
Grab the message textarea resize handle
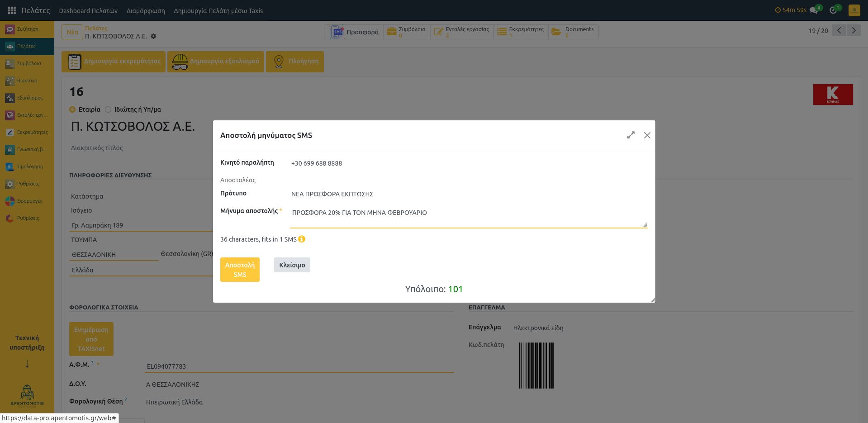[x=645, y=224]
